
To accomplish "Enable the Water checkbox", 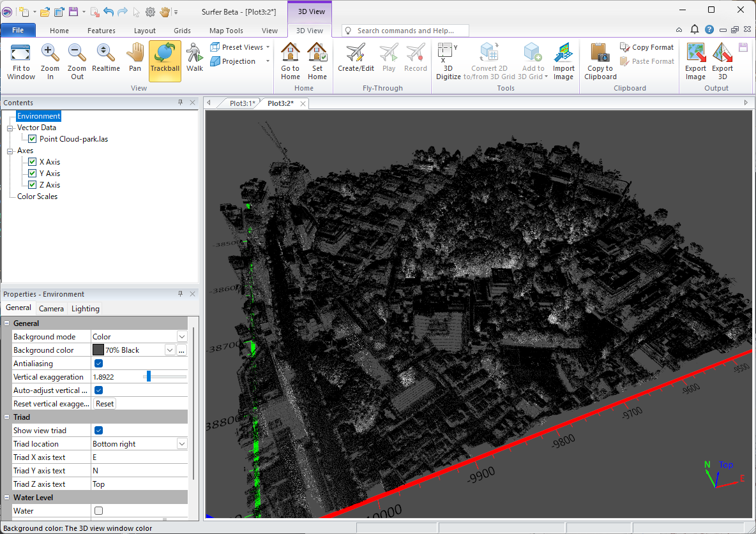I will click(x=99, y=511).
